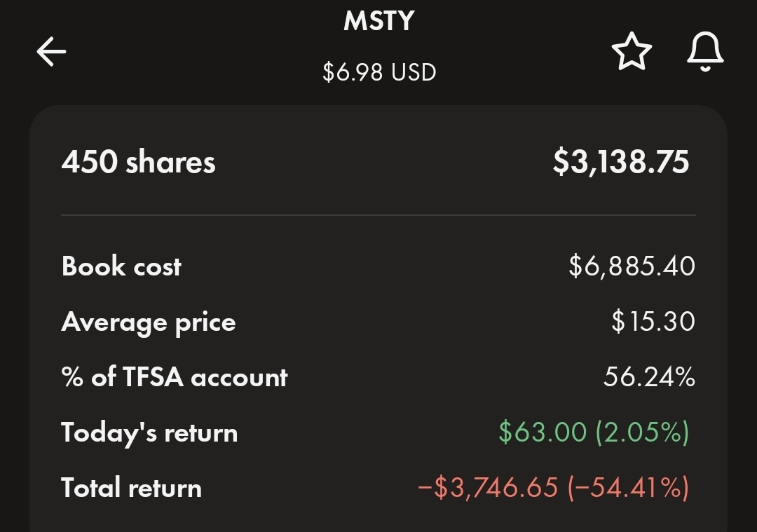
Task: Tap the red −$3,746.65 total return
Action: pyautogui.click(x=488, y=488)
